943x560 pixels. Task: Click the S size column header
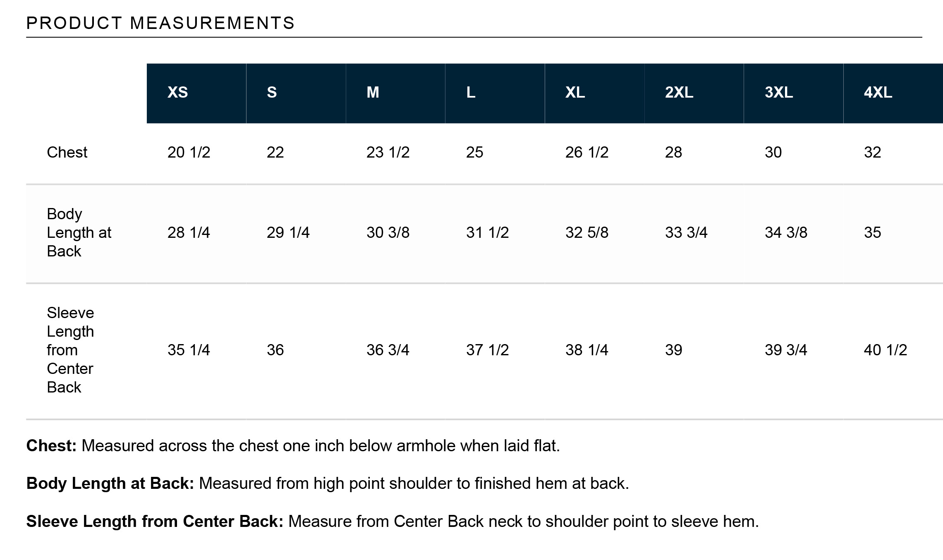pos(272,92)
